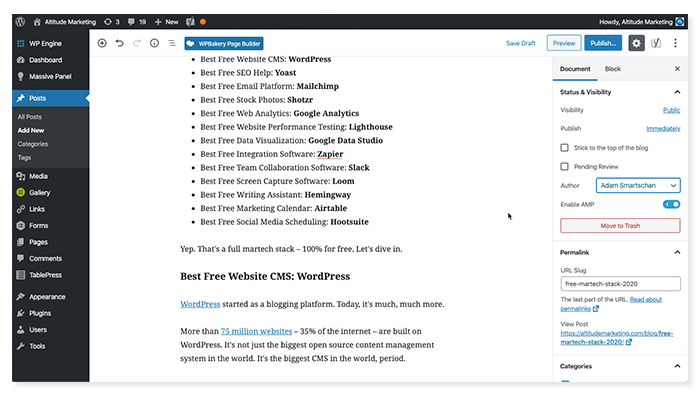Viewport: 700px width, 412px height.
Task: Check Stick to the top of blog
Action: tap(564, 148)
